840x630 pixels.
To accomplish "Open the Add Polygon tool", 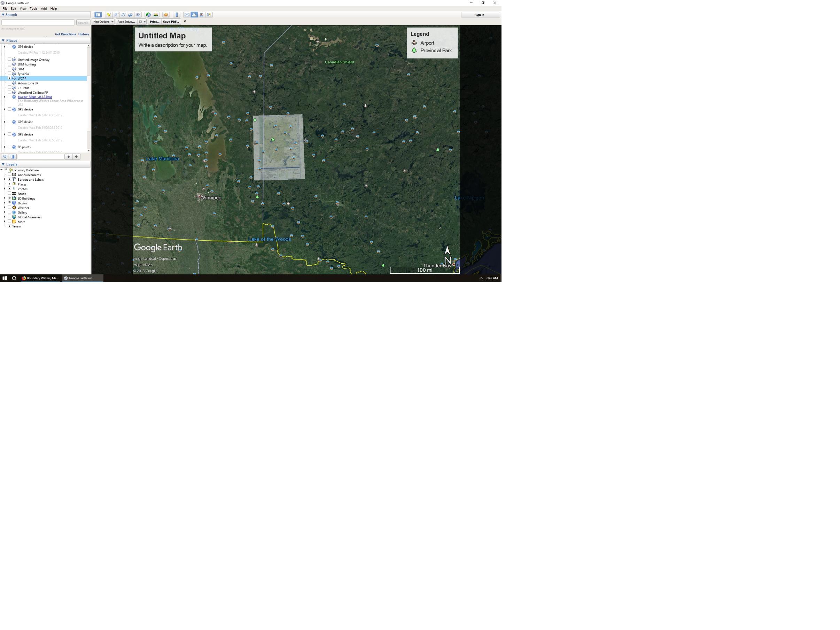I will pos(116,14).
